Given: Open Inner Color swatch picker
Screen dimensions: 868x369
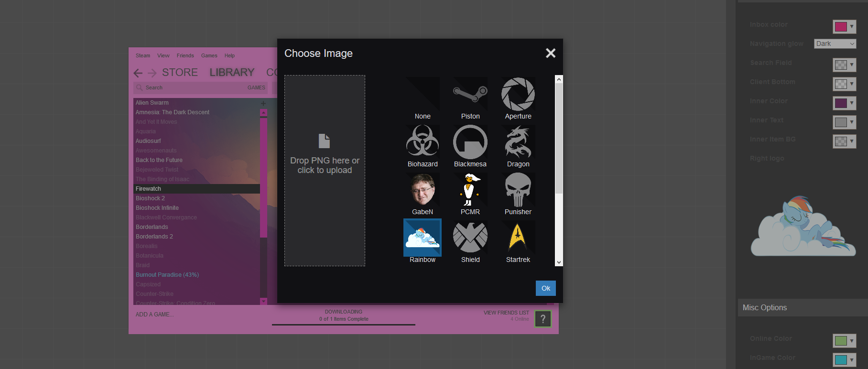Looking at the screenshot, I should [844, 103].
